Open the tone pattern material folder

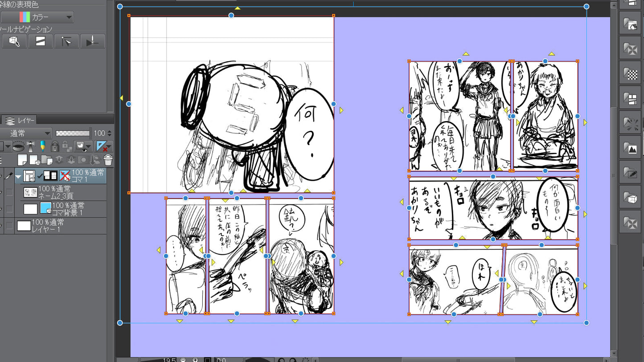tap(630, 74)
